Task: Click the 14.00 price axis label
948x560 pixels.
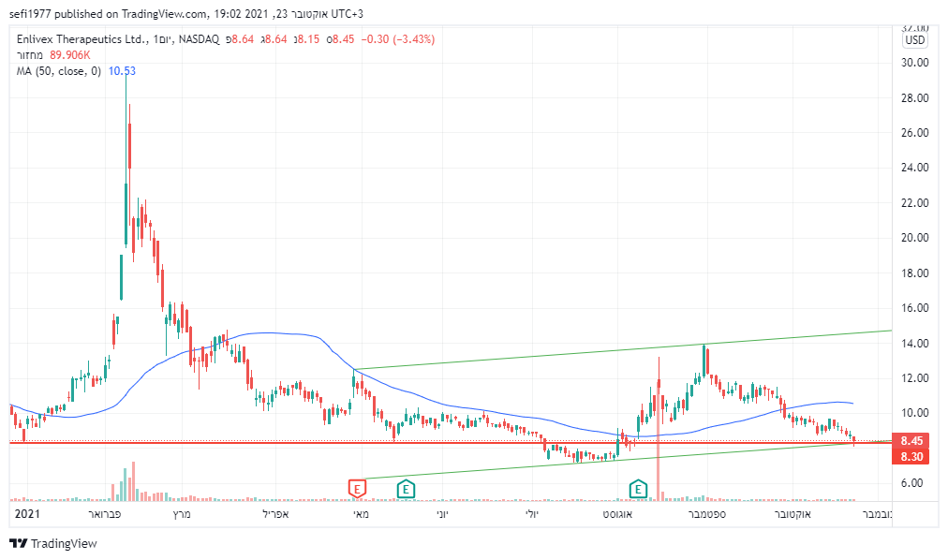Action: tap(915, 343)
